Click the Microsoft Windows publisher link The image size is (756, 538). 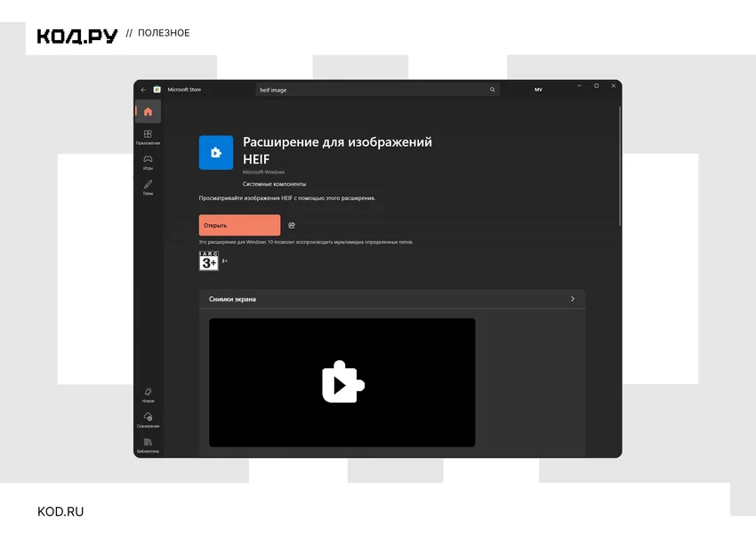point(264,173)
